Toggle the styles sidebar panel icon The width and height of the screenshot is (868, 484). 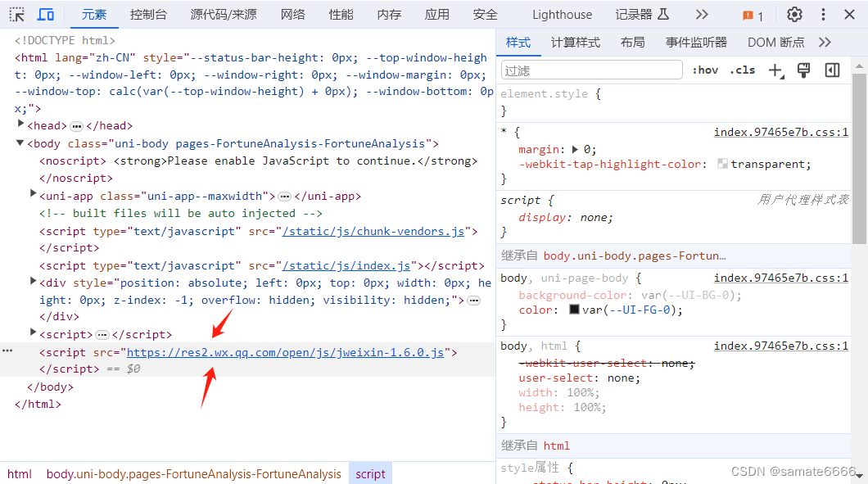click(832, 70)
